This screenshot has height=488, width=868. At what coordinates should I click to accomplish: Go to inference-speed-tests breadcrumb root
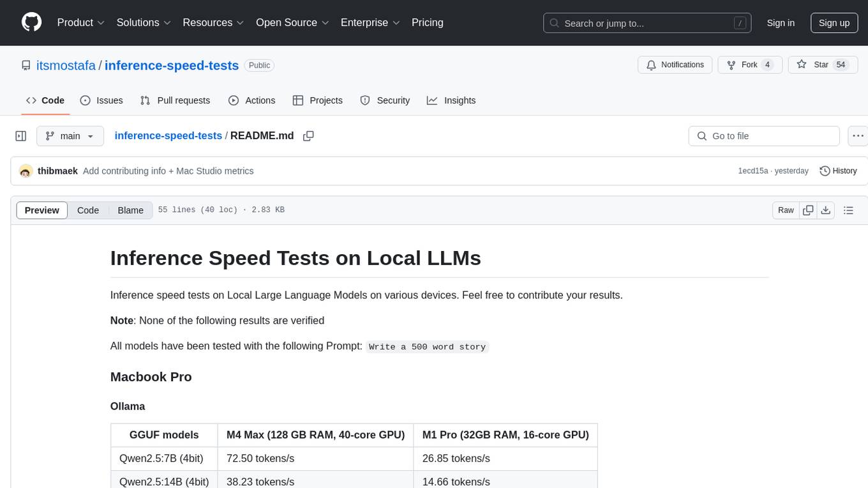168,136
